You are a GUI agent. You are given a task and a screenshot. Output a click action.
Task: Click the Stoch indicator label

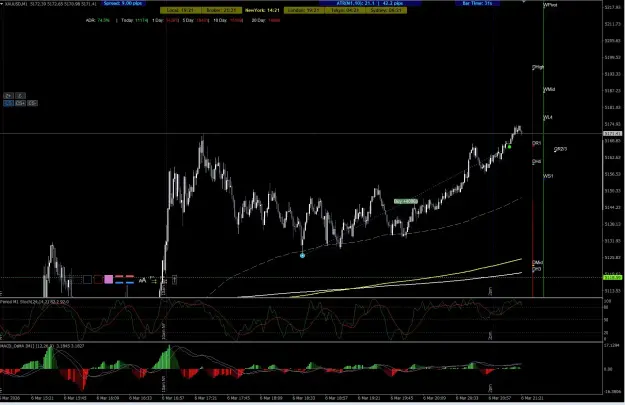click(x=34, y=302)
